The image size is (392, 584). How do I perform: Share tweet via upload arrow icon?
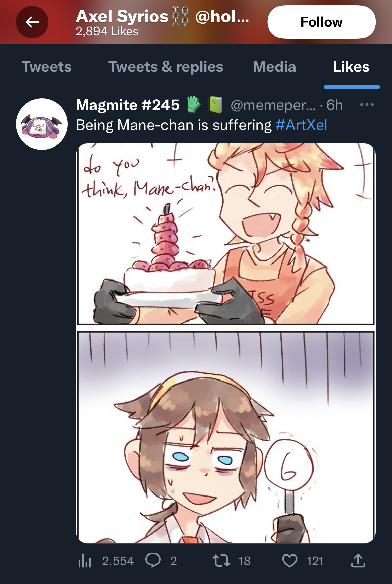[358, 561]
